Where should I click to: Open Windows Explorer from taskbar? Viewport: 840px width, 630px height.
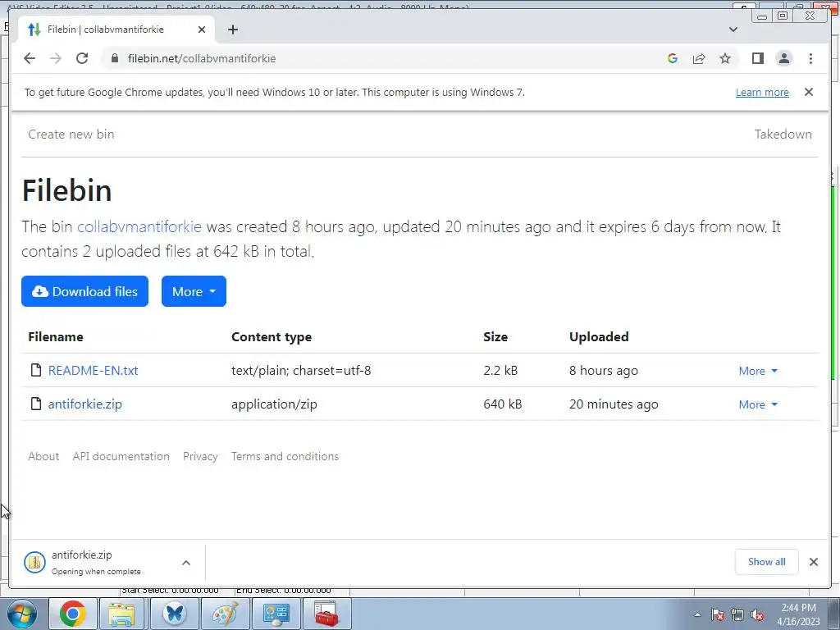(x=122, y=614)
